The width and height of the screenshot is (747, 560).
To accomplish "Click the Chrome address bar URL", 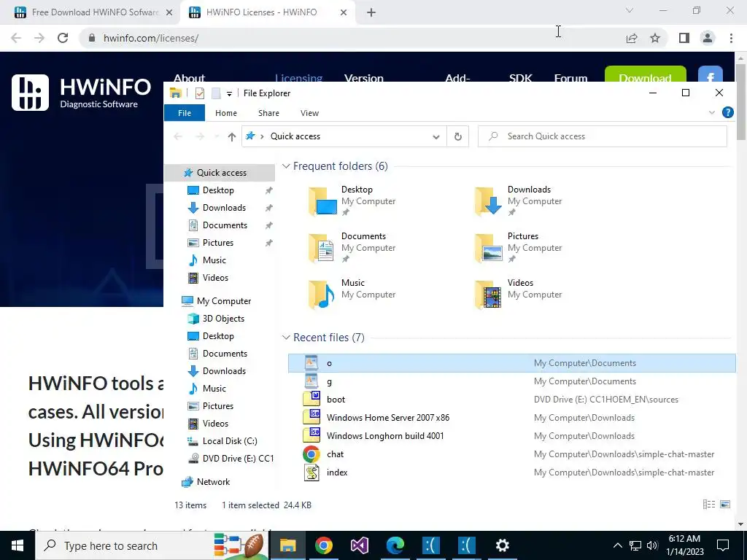I will point(150,38).
